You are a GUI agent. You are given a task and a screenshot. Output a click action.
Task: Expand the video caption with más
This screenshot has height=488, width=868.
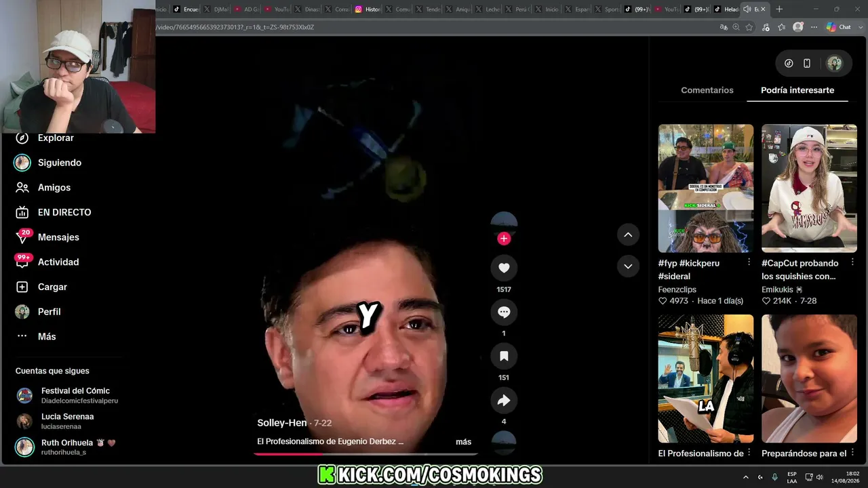tap(463, 442)
